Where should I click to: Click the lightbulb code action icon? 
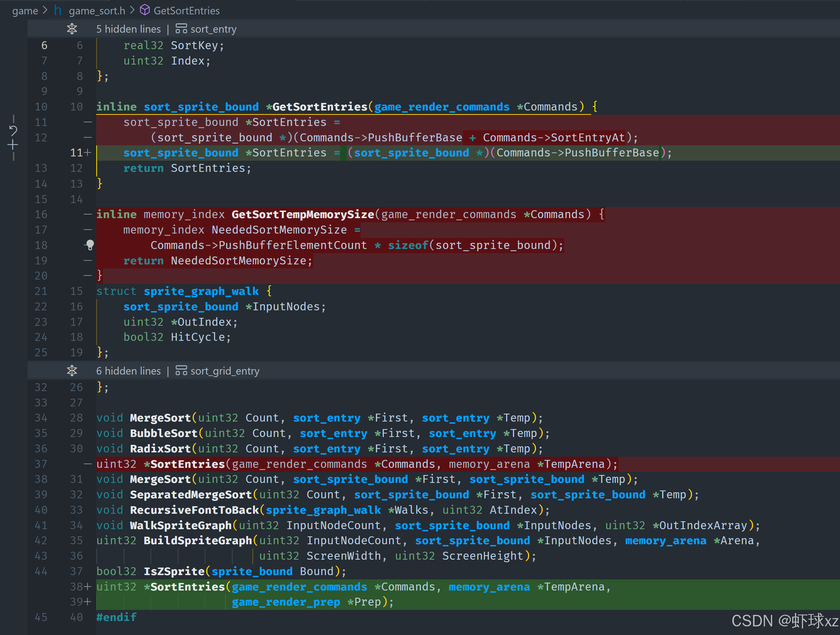pos(90,245)
